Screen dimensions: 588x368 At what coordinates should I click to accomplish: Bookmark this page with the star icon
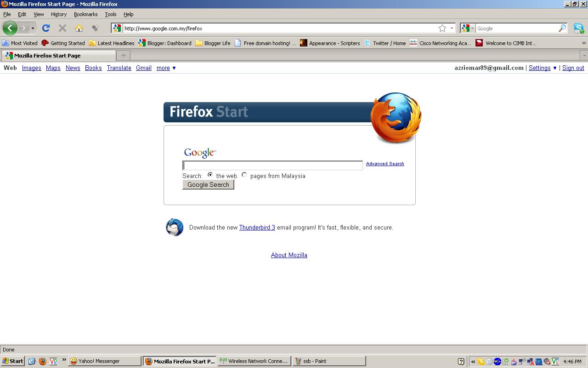coord(442,28)
